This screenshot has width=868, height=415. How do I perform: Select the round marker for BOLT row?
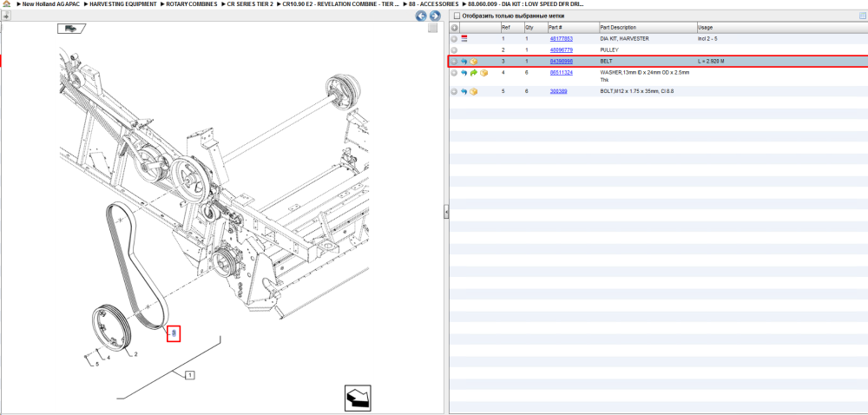[454, 91]
